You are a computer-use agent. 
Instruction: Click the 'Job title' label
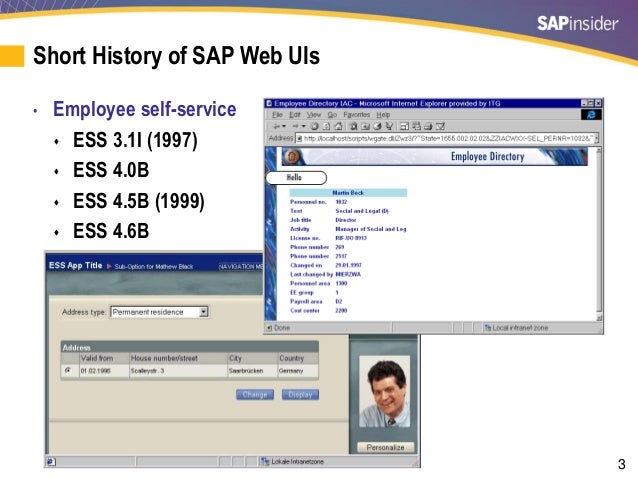coord(301,220)
